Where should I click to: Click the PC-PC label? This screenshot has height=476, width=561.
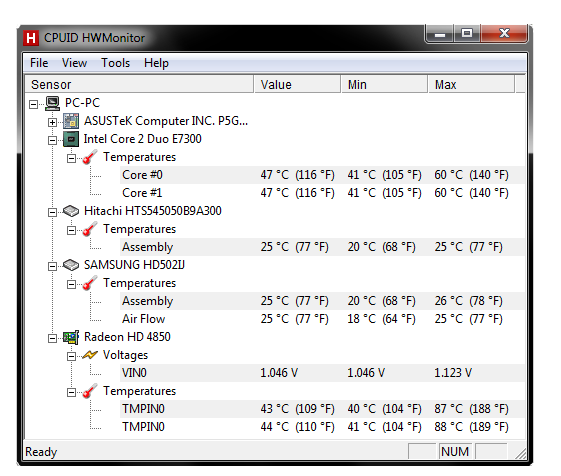[82, 103]
